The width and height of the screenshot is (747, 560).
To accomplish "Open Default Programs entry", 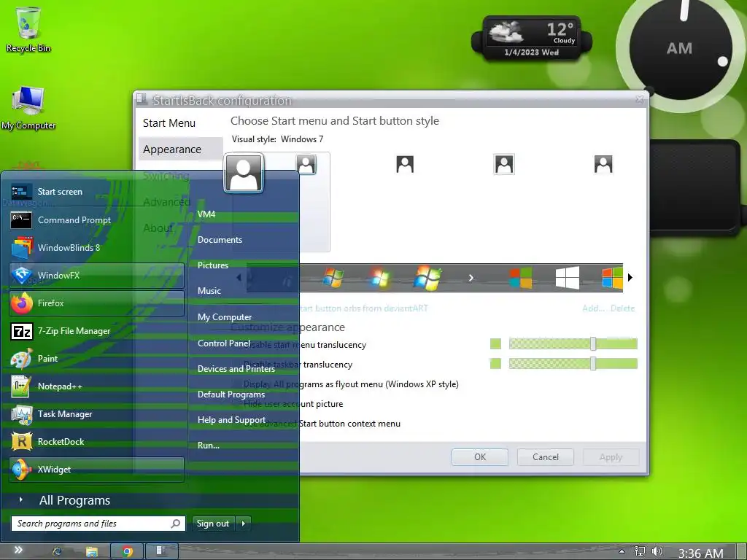I will 231,394.
